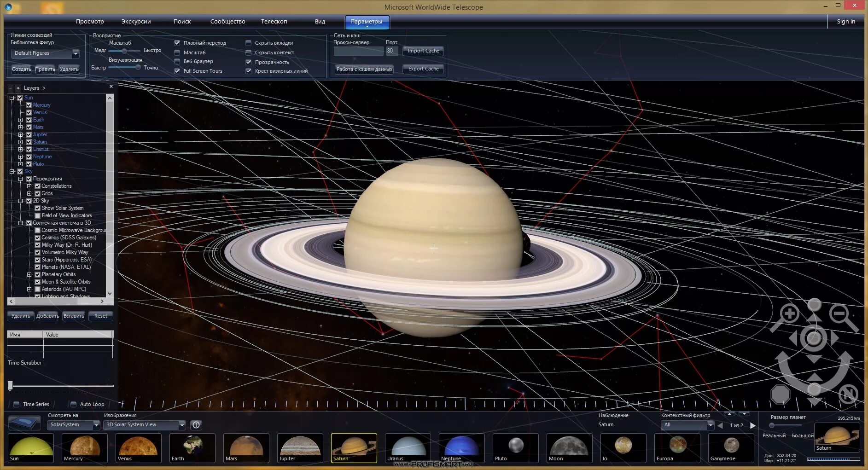Enable the Time Series checkbox
The width and height of the screenshot is (868, 470).
(x=17, y=404)
